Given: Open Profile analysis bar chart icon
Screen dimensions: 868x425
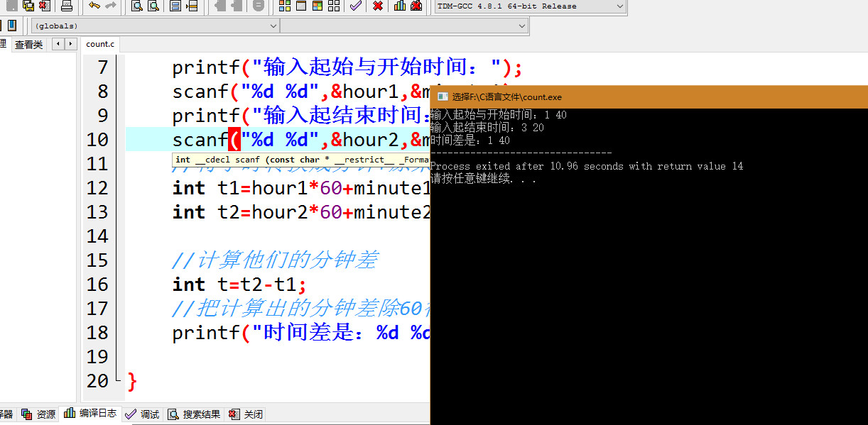Looking at the screenshot, I should click(x=400, y=6).
